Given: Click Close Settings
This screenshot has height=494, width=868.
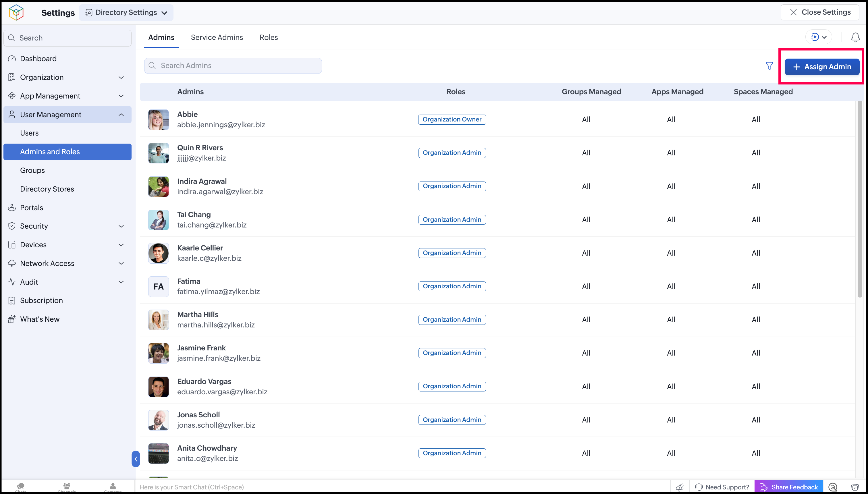Looking at the screenshot, I should point(820,12).
